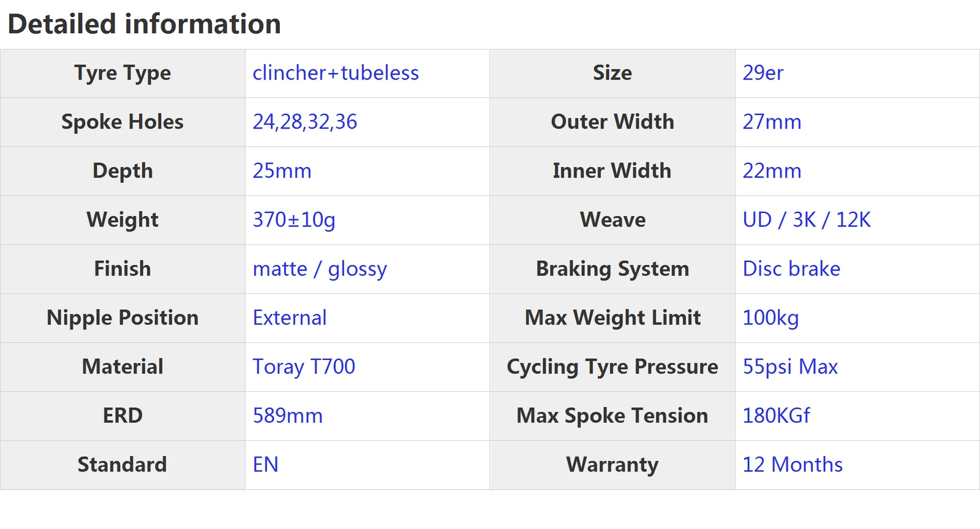
Task: Click the 25mm depth value
Action: (x=282, y=171)
